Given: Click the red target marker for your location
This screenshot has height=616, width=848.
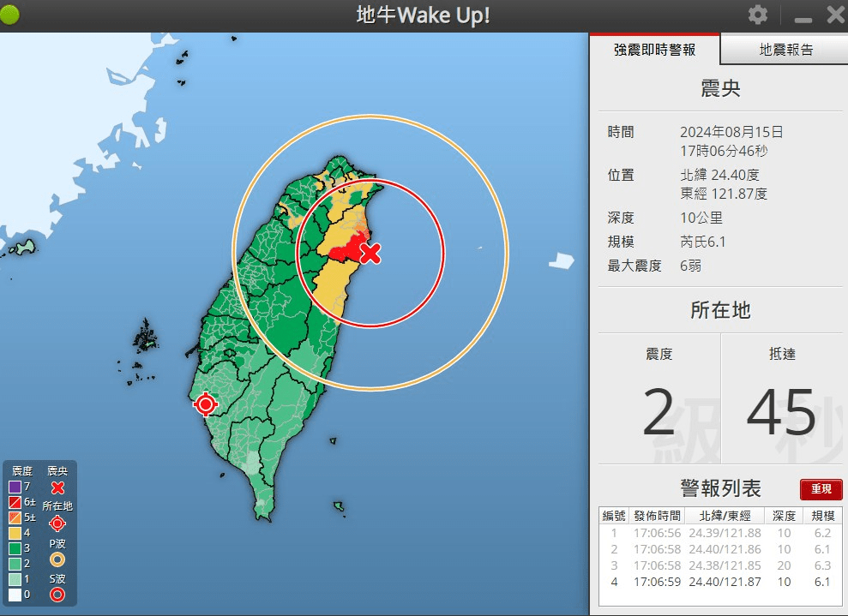Looking at the screenshot, I should pos(206,404).
